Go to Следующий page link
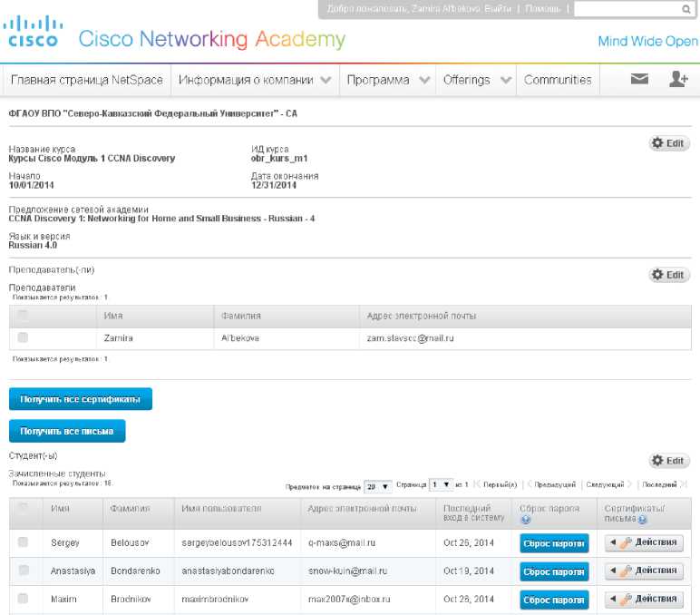This screenshot has width=700, height=615. [605, 484]
